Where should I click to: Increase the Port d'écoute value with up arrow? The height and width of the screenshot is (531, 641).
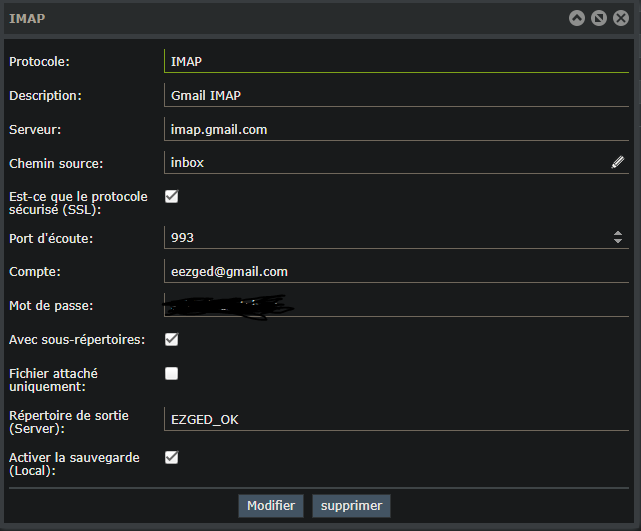618,233
